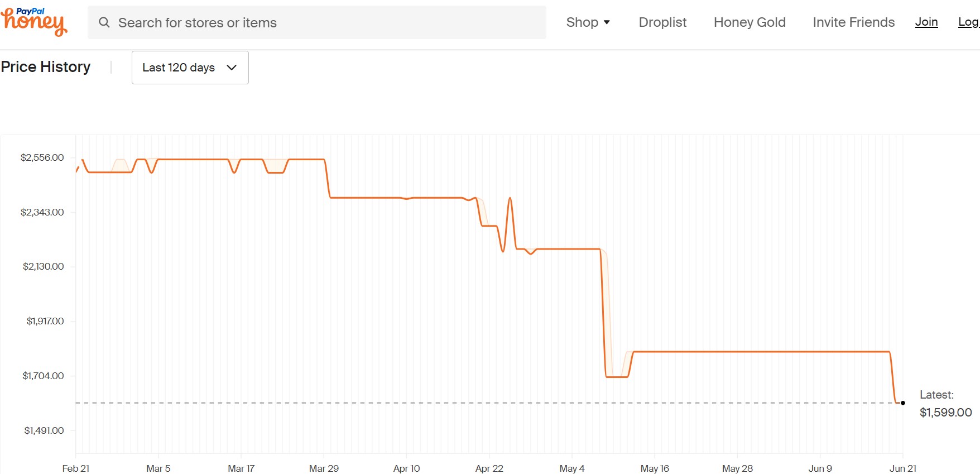Focus the Search for stores or items field
The height and width of the screenshot is (474, 980).
tap(317, 22)
